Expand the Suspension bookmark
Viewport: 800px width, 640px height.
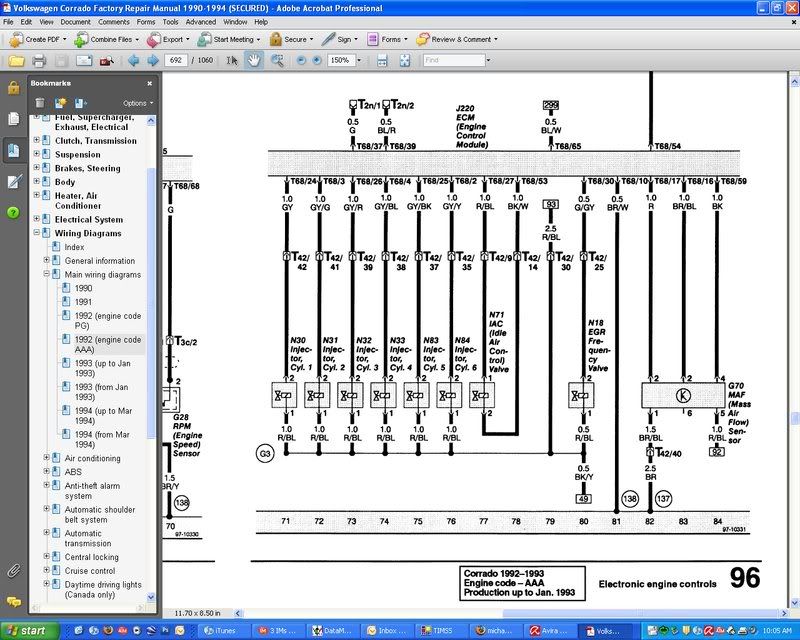click(x=36, y=155)
